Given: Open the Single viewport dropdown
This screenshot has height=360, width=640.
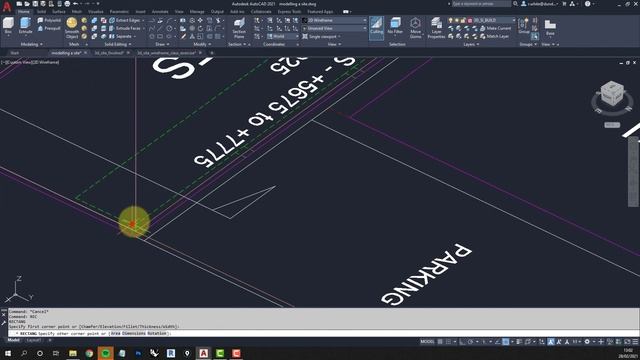Looking at the screenshot, I should [x=322, y=36].
